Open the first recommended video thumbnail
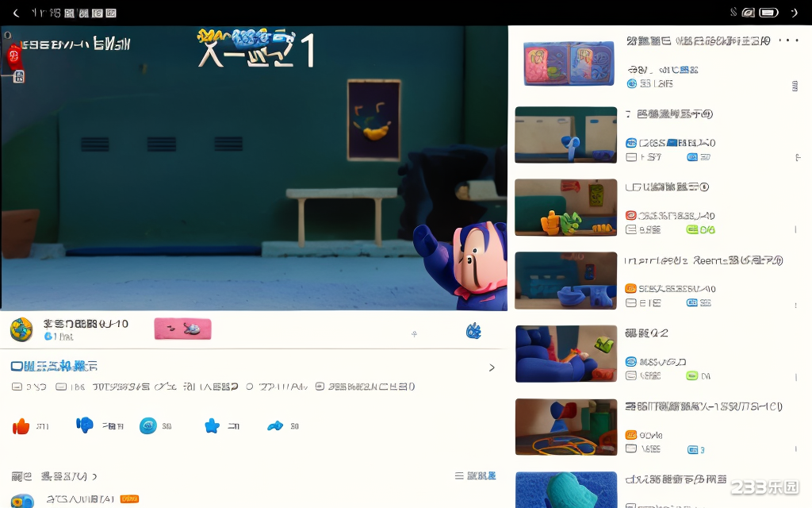This screenshot has width=812, height=508. click(x=569, y=63)
